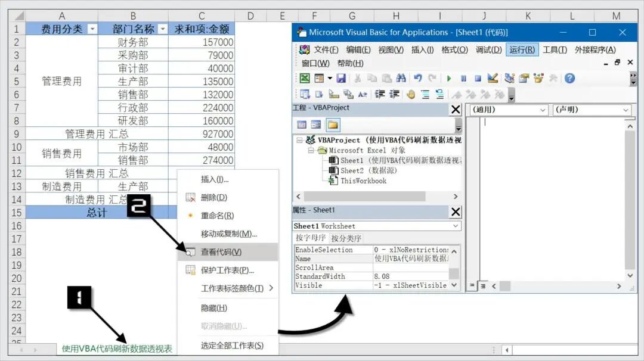The width and height of the screenshot is (644, 361).
Task: Click the List Constants edit toolbar icon
Action: click(x=319, y=94)
